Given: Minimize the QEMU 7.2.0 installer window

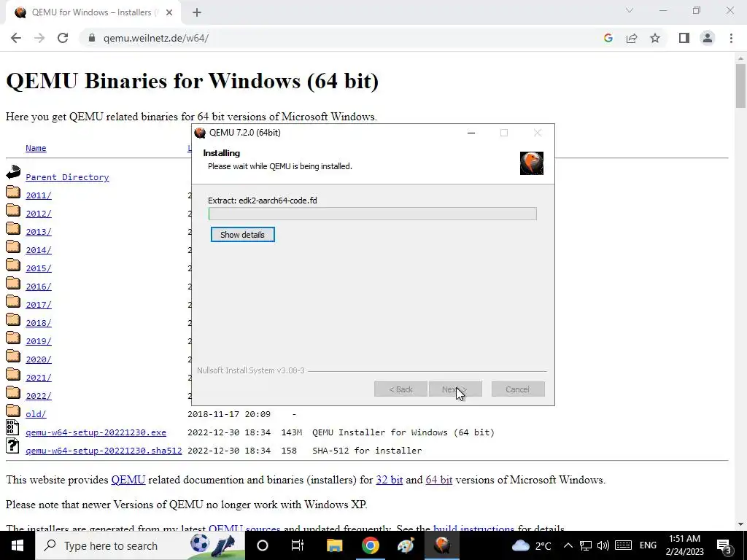Looking at the screenshot, I should tap(471, 133).
